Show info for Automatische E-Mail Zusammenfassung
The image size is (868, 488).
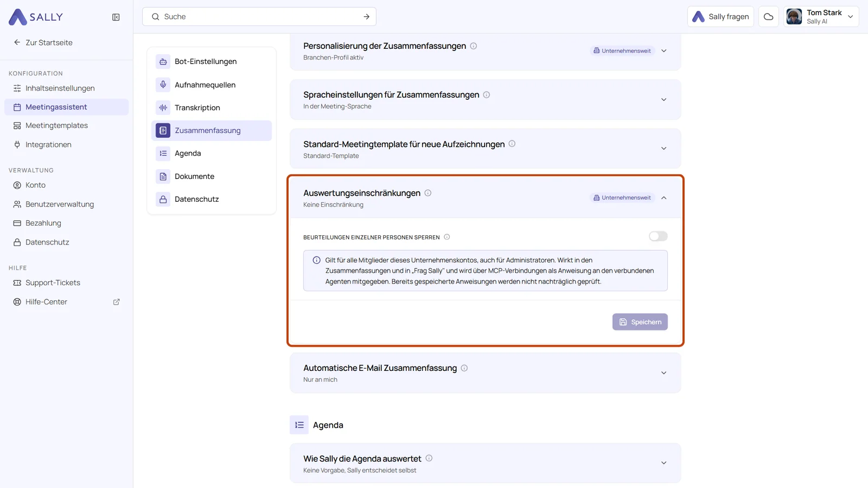[x=464, y=368]
